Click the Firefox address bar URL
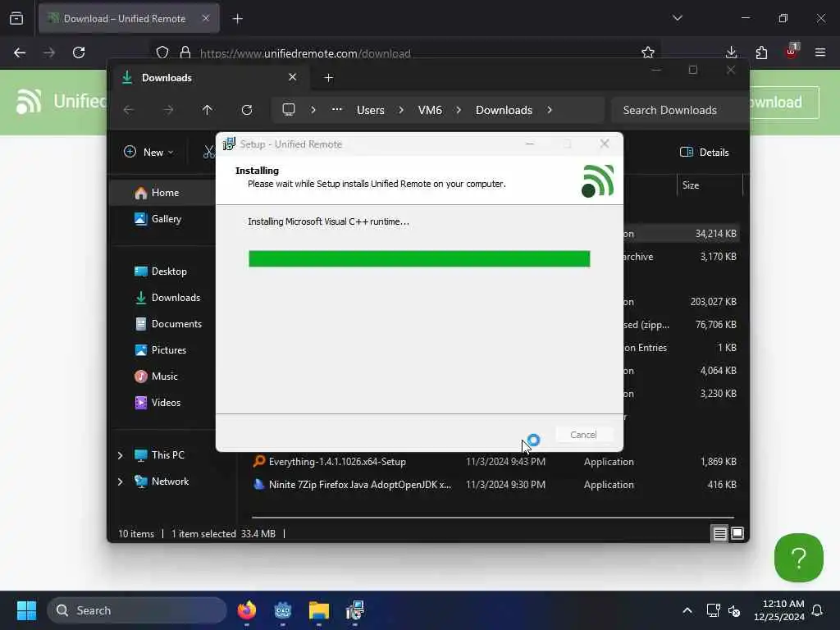Viewport: 840px width, 630px height. coord(305,53)
